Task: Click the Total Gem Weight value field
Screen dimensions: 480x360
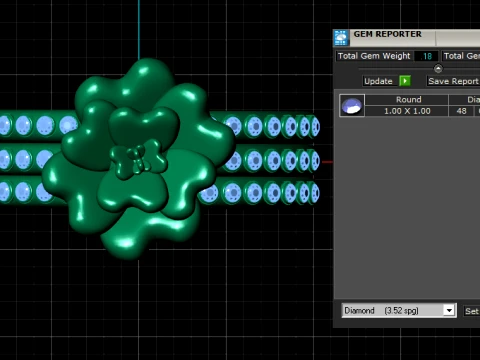Action: [x=426, y=56]
